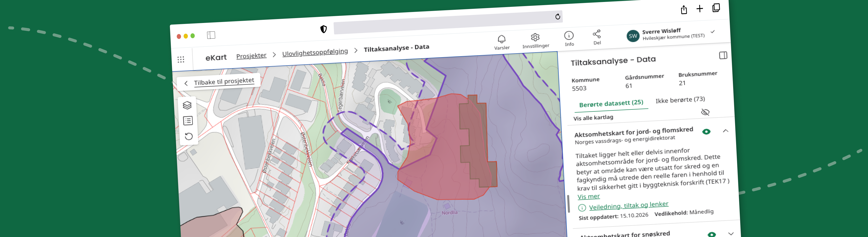The image size is (868, 237).
Task: Toggle the browser sidebar icon
Action: tap(211, 35)
